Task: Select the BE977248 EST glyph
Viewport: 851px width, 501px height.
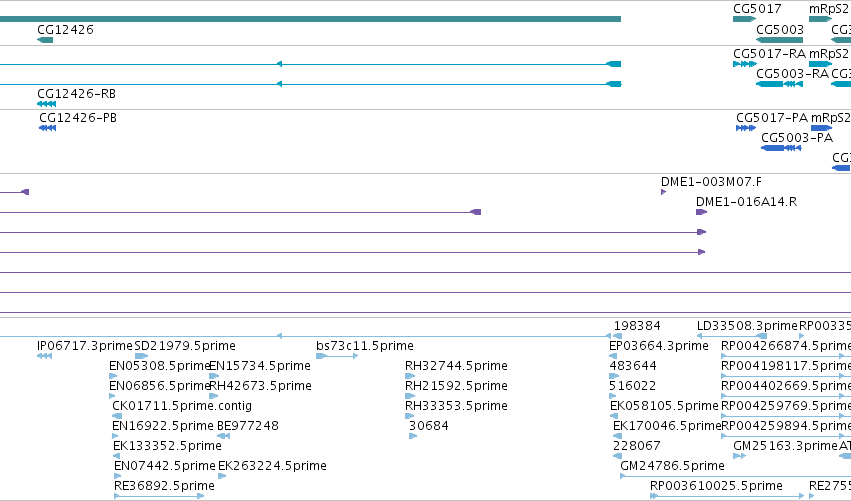Action: point(224,436)
